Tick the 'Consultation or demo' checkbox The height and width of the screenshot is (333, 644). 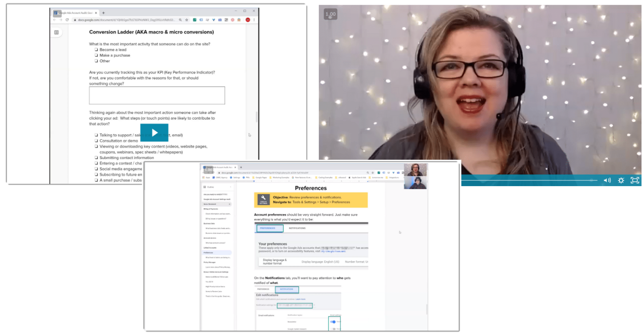[x=96, y=141]
